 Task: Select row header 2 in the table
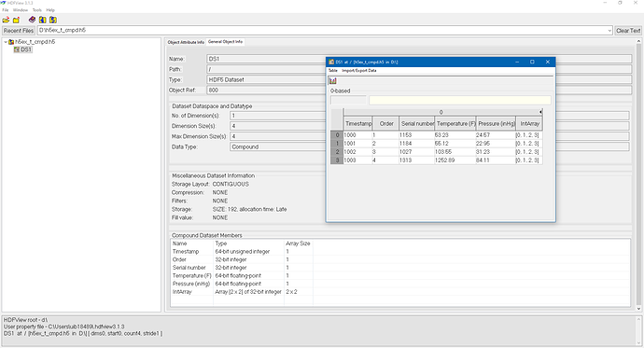[337, 152]
